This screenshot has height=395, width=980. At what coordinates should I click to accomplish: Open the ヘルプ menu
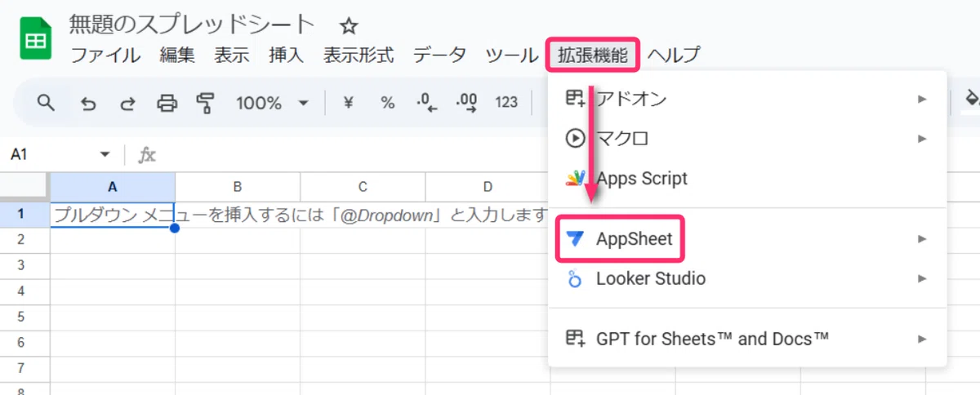(x=674, y=55)
